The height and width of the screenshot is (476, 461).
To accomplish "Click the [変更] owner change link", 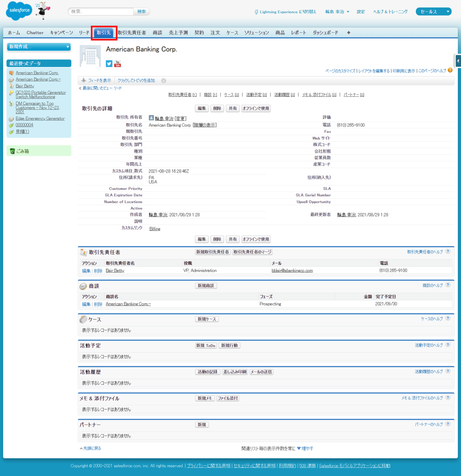I will point(181,118).
